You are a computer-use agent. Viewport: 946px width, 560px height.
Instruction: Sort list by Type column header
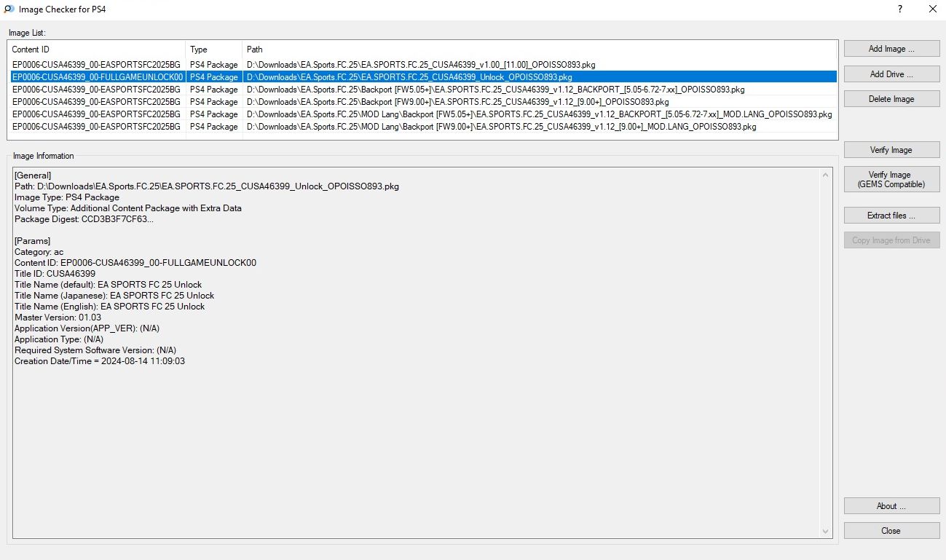pos(214,50)
